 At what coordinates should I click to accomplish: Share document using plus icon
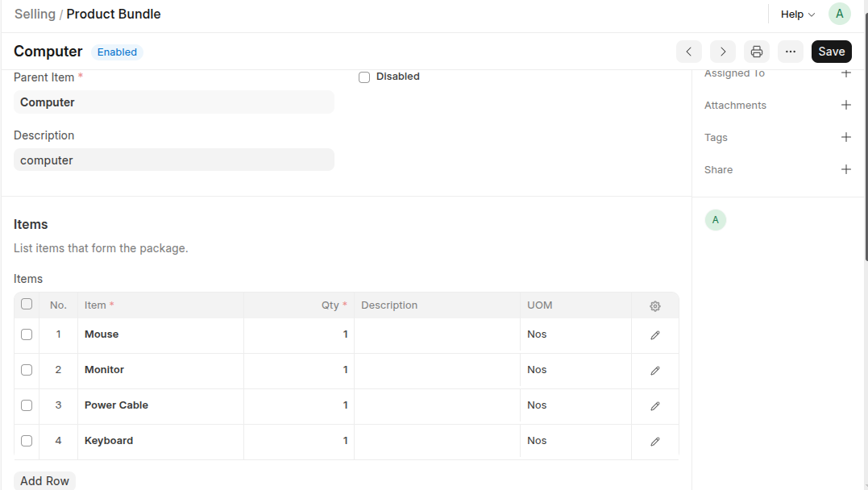[845, 170]
